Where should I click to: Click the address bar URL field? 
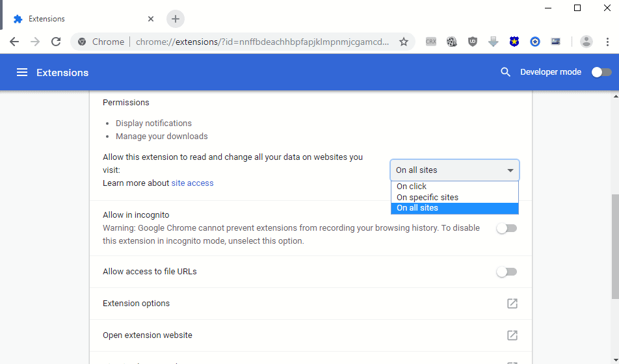point(263,42)
